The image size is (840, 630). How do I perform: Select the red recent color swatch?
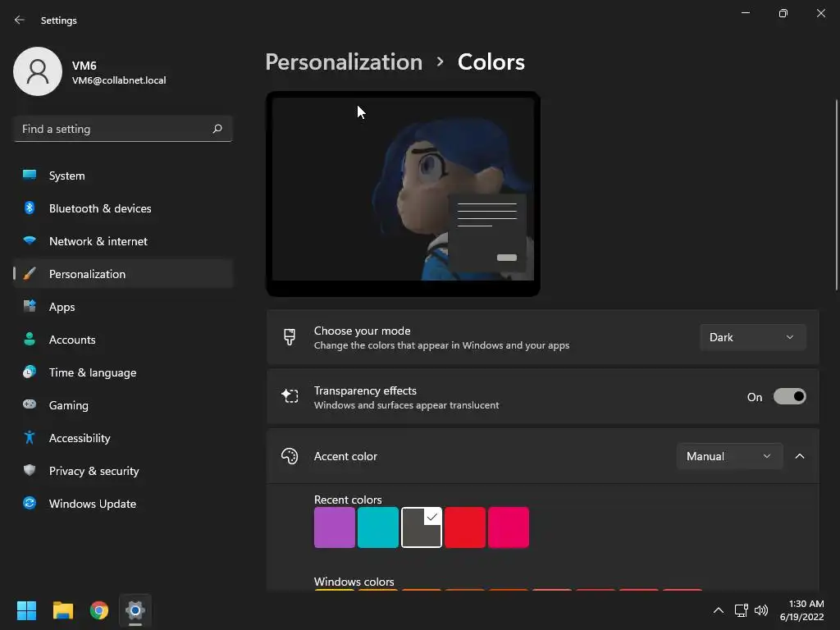point(465,527)
